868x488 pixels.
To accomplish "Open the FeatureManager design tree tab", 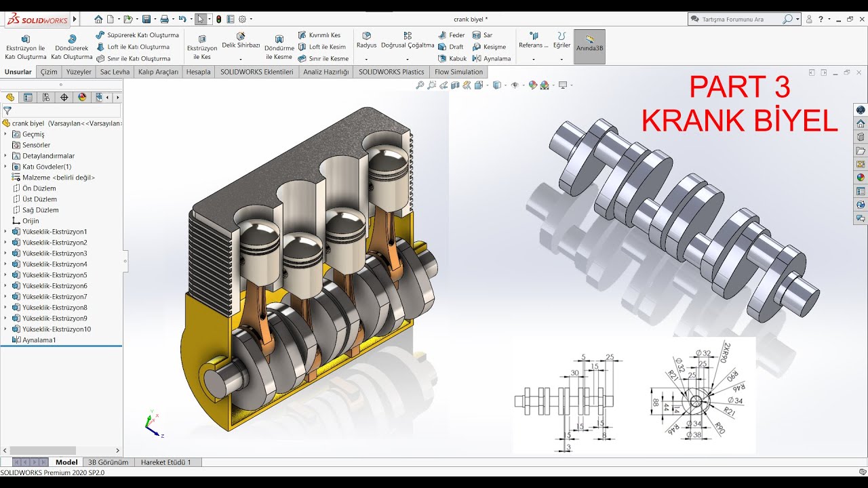I will click(x=10, y=97).
